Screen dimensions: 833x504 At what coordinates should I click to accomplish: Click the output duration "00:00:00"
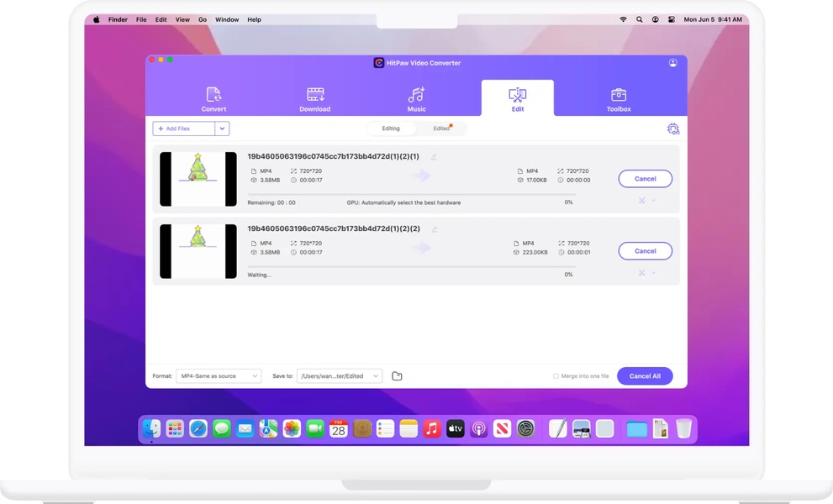pos(578,180)
